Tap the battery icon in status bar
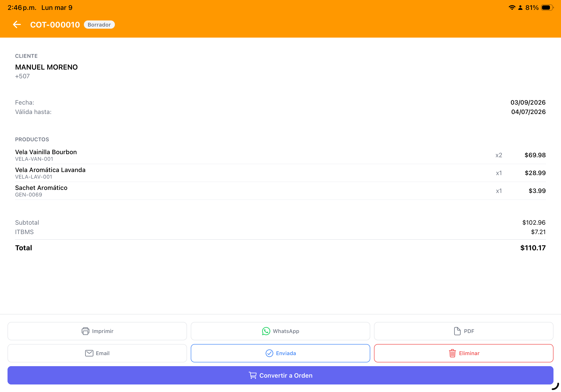Image resolution: width=561 pixels, height=392 pixels. coord(547,8)
